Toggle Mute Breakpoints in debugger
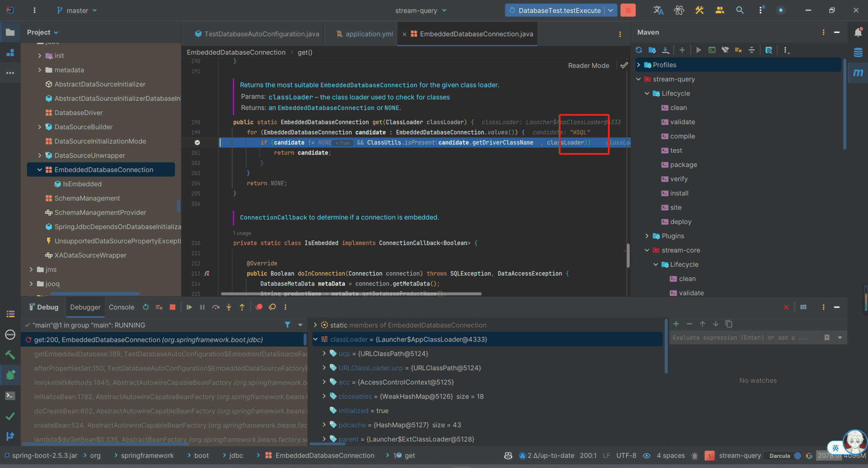 coord(272,307)
